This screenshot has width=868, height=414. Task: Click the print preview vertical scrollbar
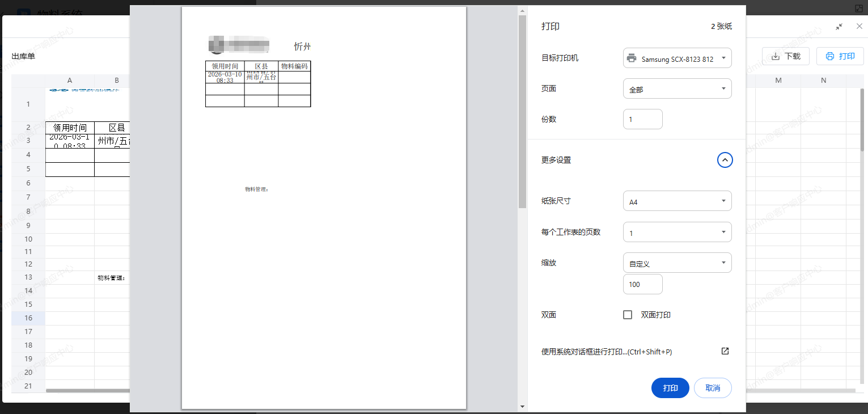point(522,113)
